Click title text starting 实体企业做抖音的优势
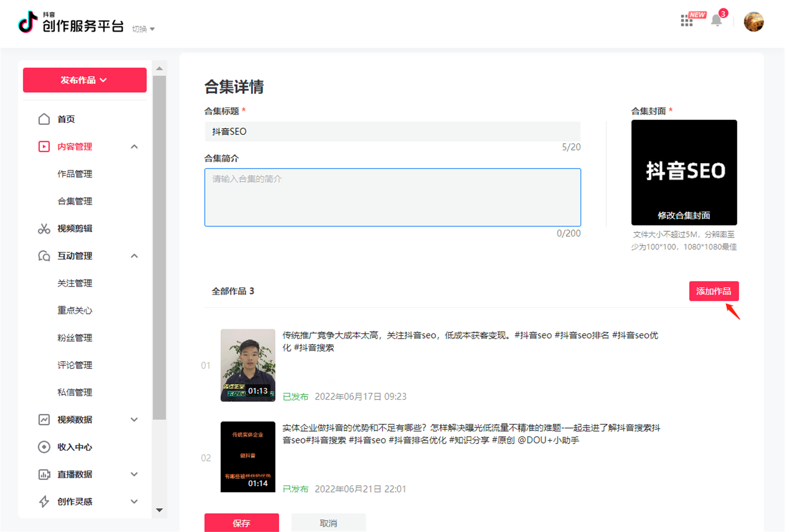The width and height of the screenshot is (785, 532). (471, 434)
